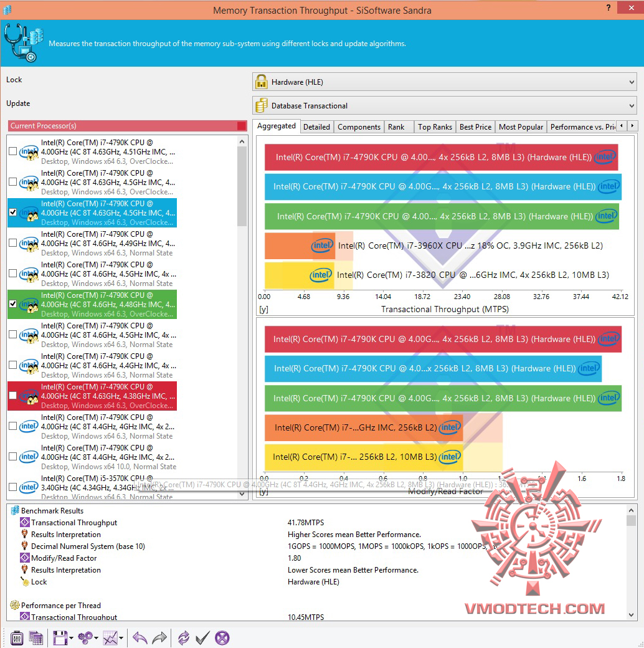This screenshot has height=648, width=644.
Task: Click the refresh results icon
Action: click(x=183, y=638)
